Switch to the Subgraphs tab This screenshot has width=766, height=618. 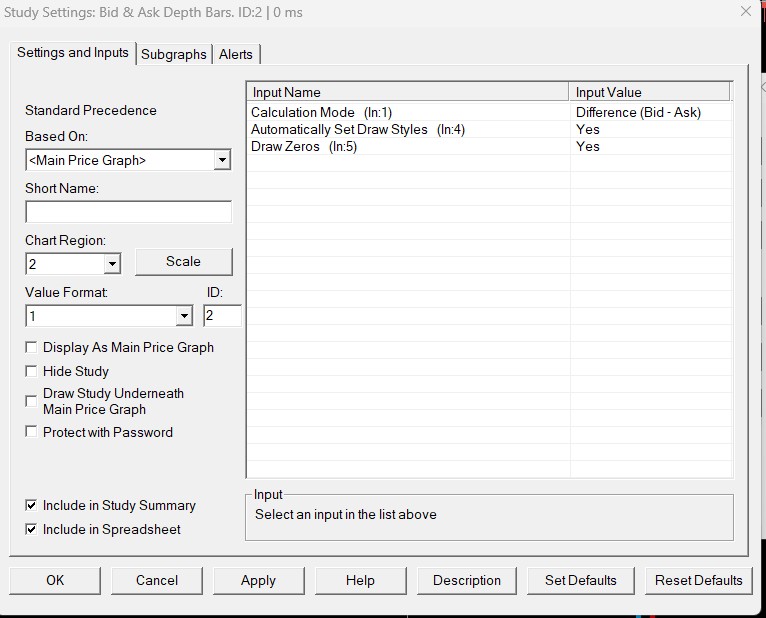[x=174, y=54]
